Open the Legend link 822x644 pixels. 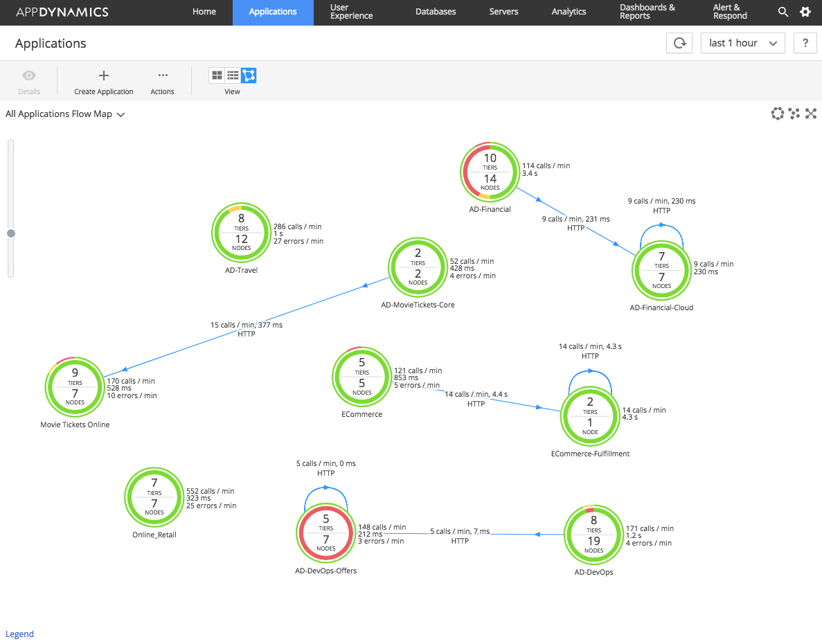point(19,634)
